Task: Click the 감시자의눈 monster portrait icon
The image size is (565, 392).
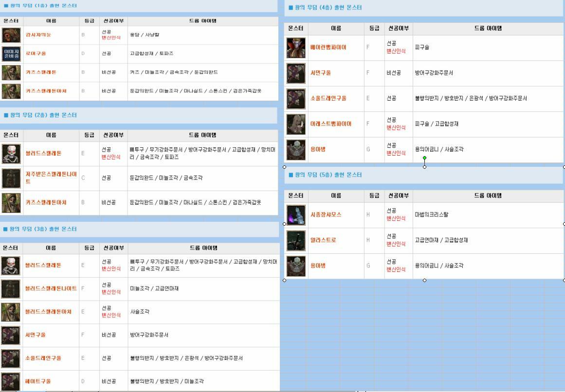Action: [11, 35]
